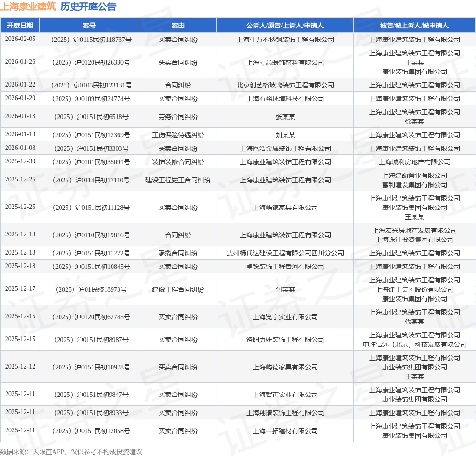Click plaintiff 何某某
The image size is (476, 456).
tap(285, 289)
